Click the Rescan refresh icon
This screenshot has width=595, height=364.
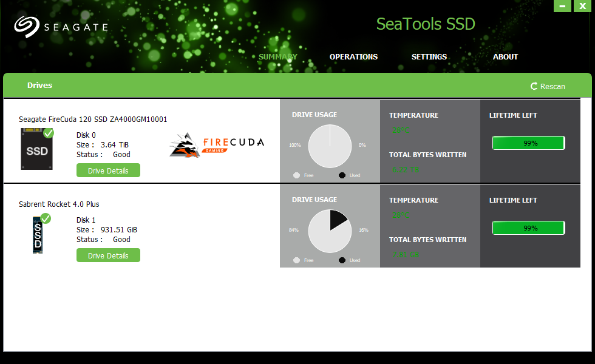click(534, 86)
